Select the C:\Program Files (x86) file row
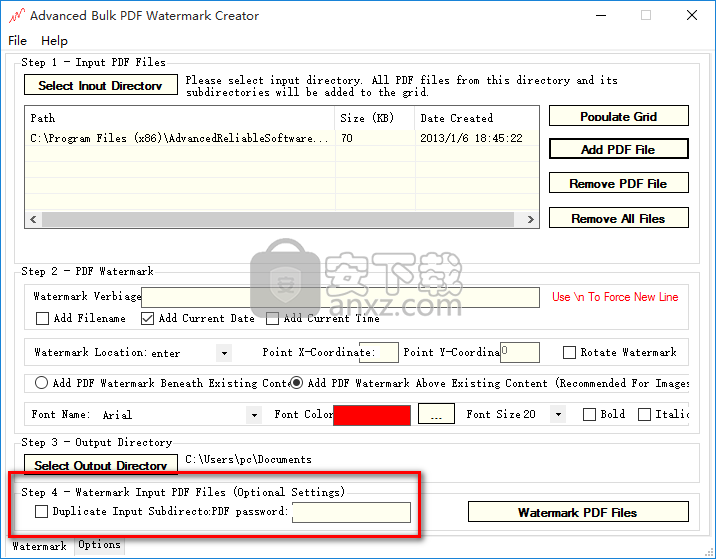 (x=282, y=138)
